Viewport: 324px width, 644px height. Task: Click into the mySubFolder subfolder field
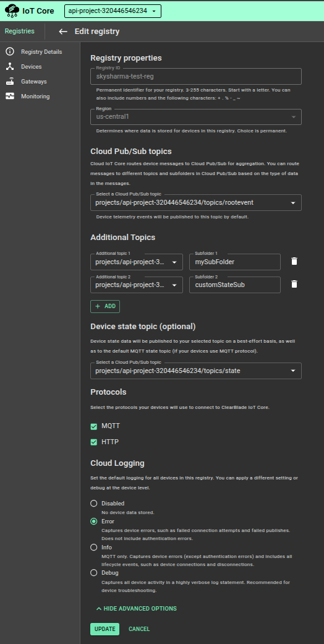(235, 262)
